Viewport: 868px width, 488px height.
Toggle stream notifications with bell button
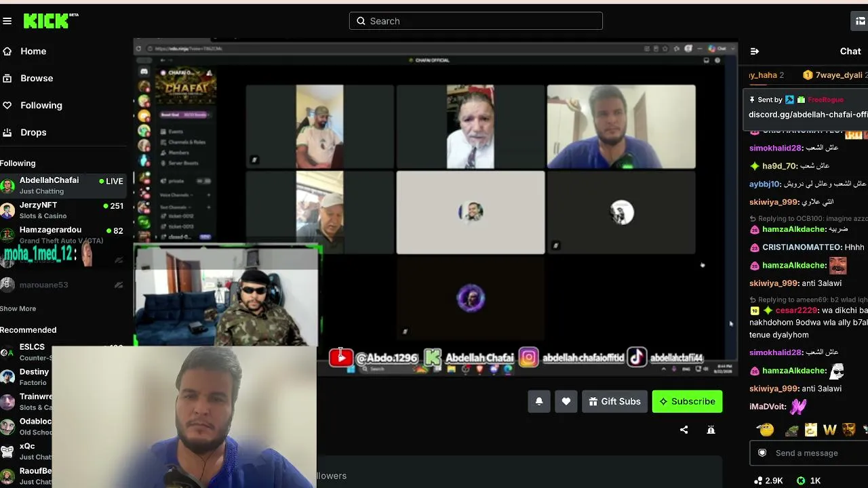[539, 401]
